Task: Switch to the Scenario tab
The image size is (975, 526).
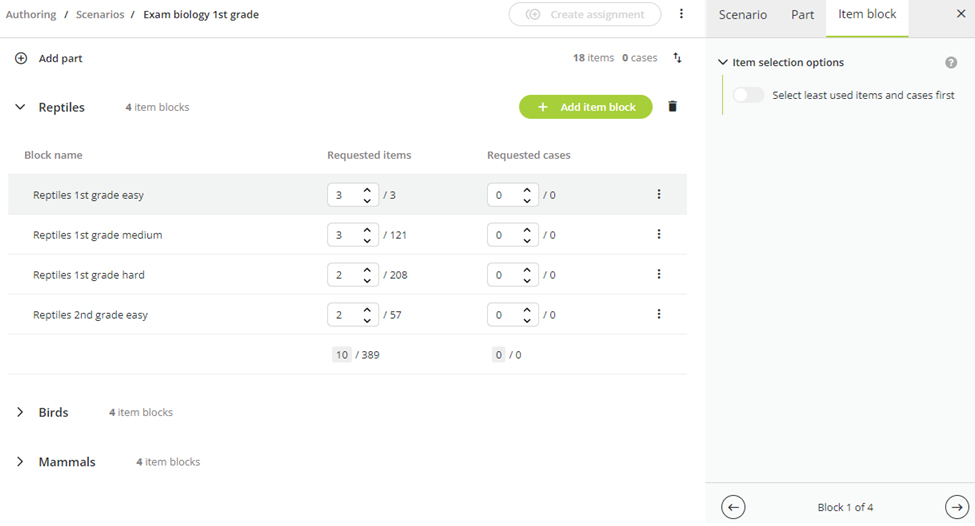Action: [x=742, y=15]
